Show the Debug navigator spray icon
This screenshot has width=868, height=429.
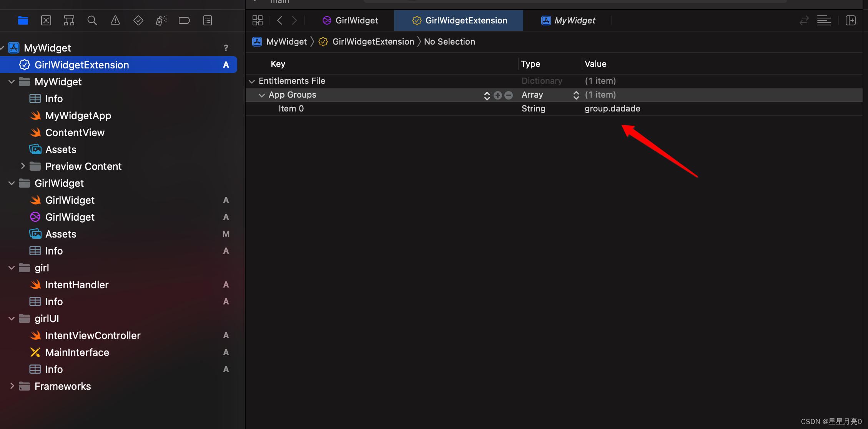(x=161, y=20)
